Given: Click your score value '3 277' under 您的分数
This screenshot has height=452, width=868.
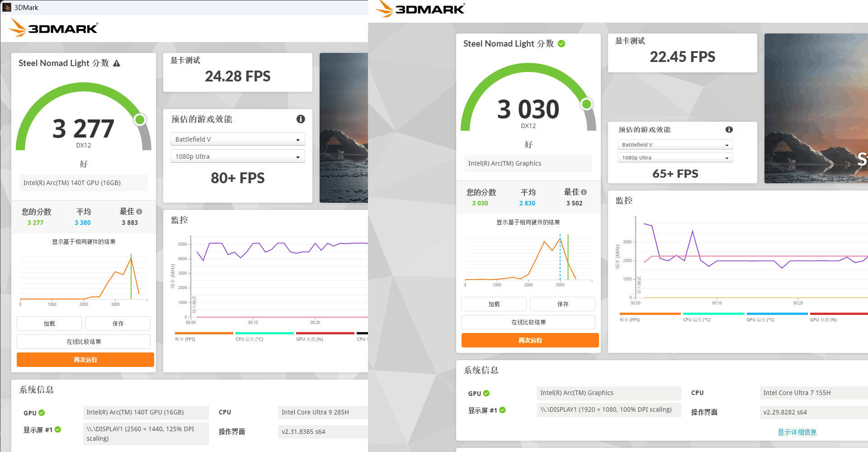Looking at the screenshot, I should click(35, 223).
